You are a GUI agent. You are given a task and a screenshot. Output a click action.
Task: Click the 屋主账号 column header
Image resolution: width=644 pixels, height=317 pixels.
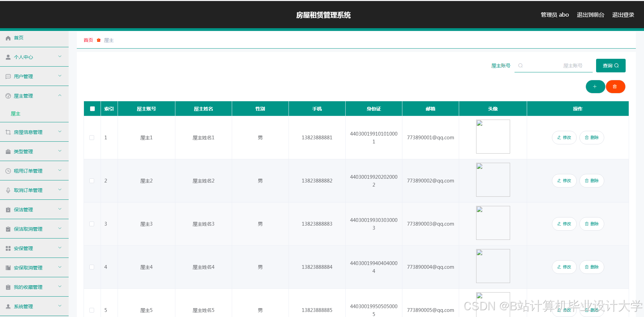click(x=146, y=109)
